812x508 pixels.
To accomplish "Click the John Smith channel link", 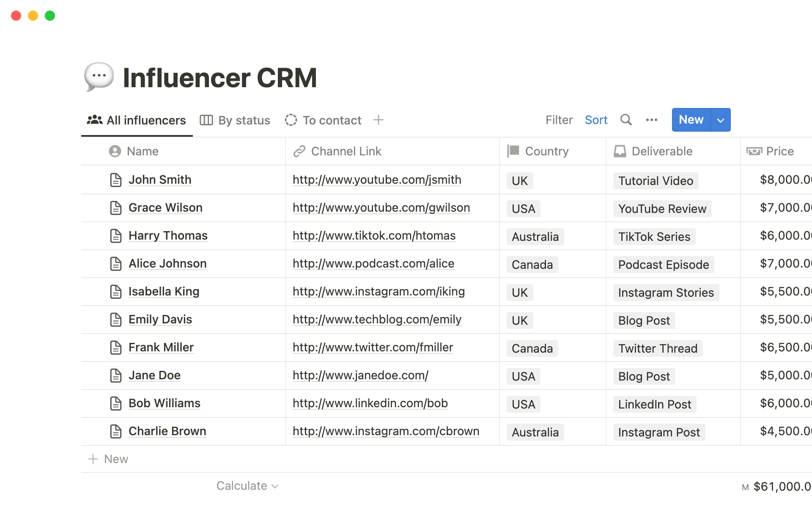I will [x=376, y=179].
